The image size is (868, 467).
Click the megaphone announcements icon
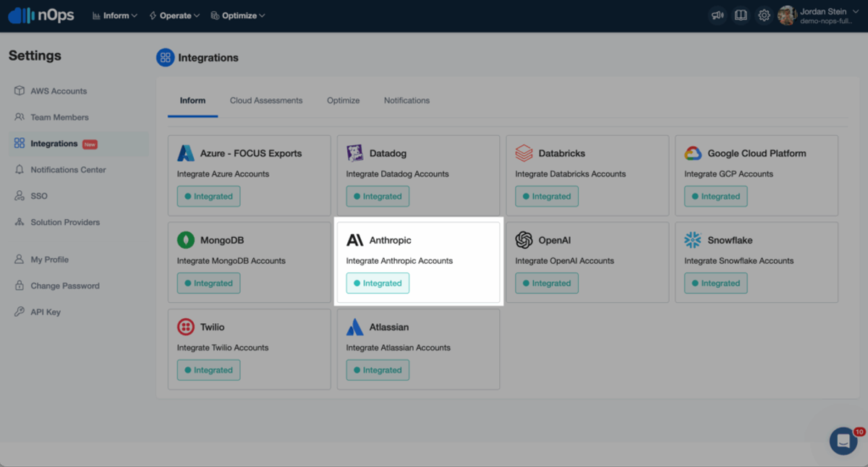click(717, 15)
